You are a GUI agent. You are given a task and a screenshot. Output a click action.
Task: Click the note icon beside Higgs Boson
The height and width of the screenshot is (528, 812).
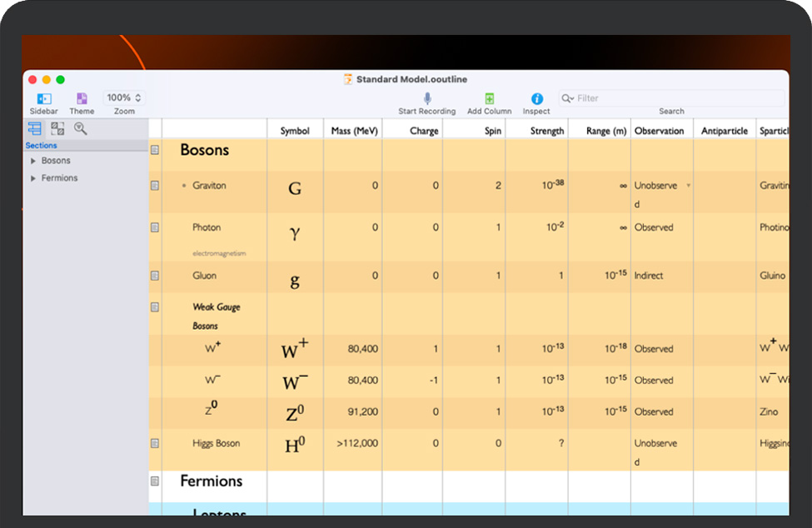tap(155, 444)
